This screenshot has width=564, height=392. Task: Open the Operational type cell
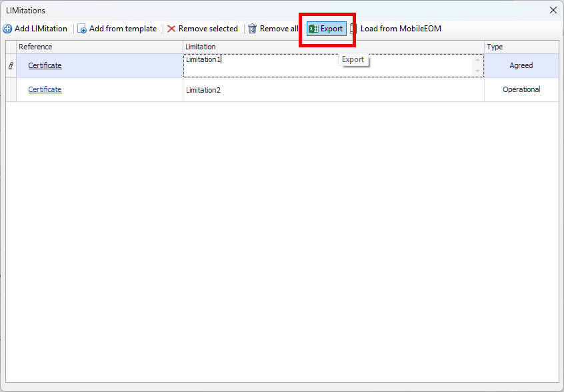coord(521,89)
